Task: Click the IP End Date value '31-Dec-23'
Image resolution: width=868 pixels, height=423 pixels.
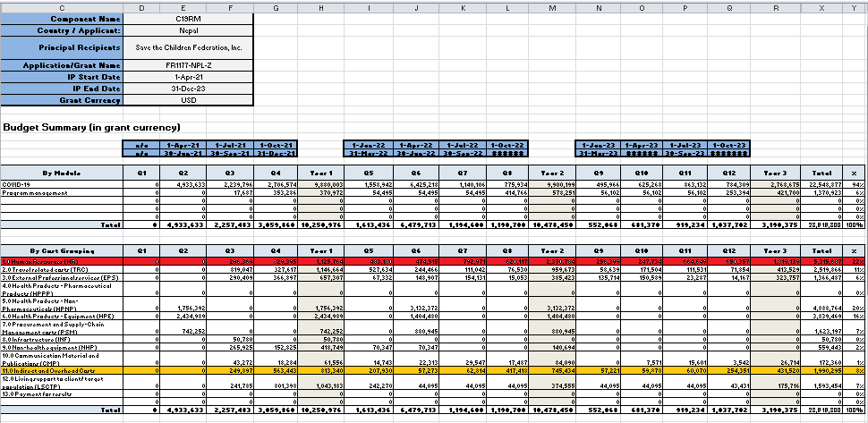Action: 188,89
